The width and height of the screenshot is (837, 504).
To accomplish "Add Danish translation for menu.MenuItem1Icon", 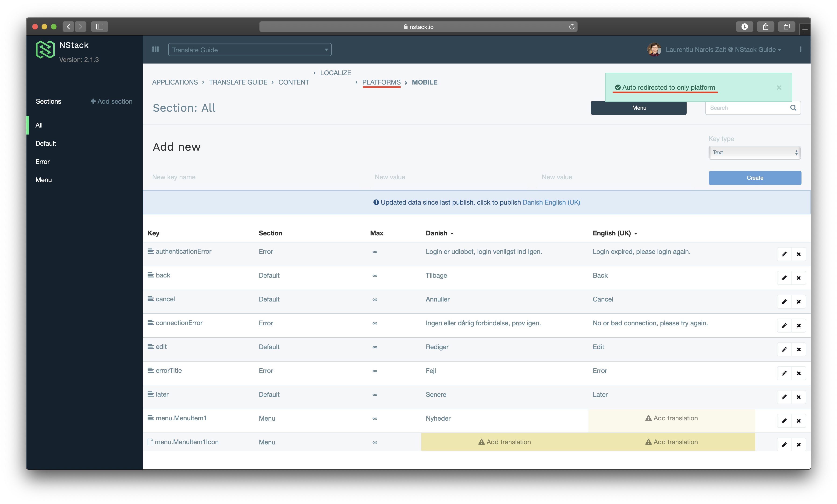I will point(505,442).
